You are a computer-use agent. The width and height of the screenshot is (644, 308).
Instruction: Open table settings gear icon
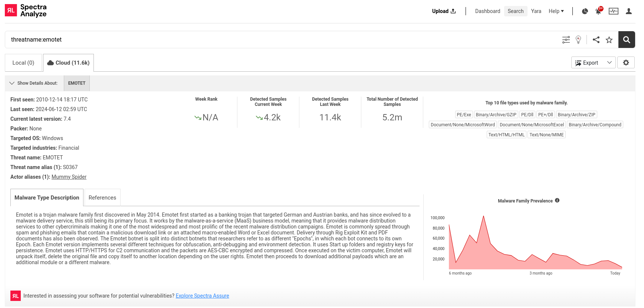tap(626, 63)
